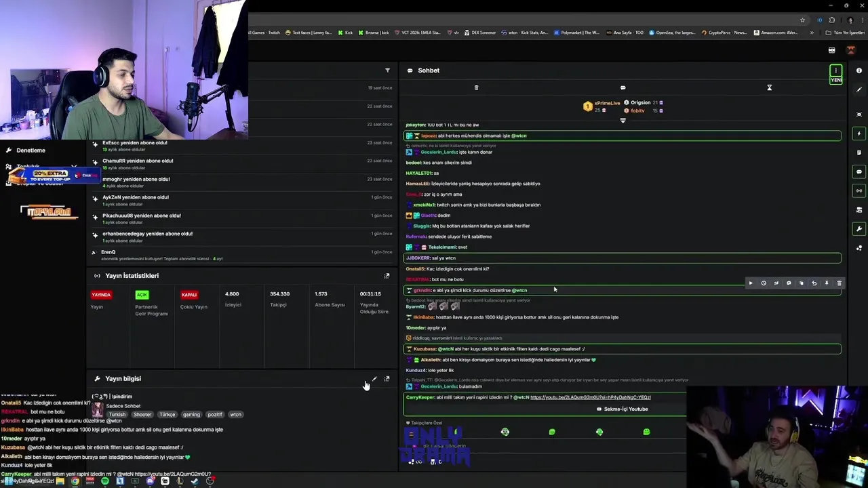Open the Sohbet panel three-dot menu
This screenshot has height=488, width=868.
pyautogui.click(x=836, y=70)
